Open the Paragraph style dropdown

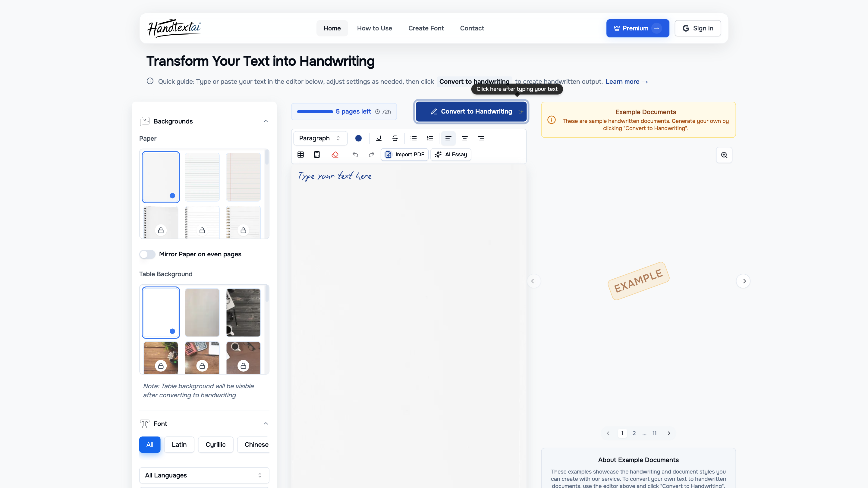pyautogui.click(x=320, y=138)
